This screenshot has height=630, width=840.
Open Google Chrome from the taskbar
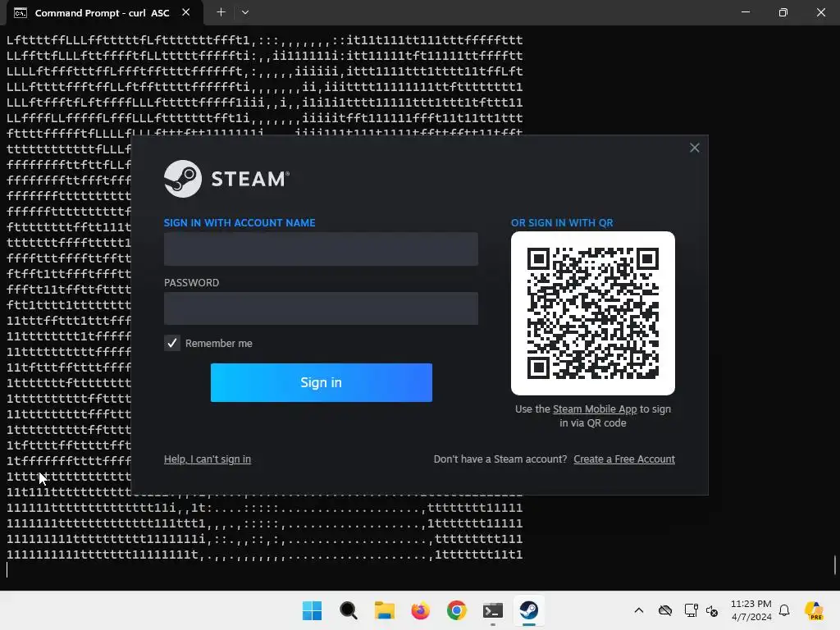[x=456, y=610]
